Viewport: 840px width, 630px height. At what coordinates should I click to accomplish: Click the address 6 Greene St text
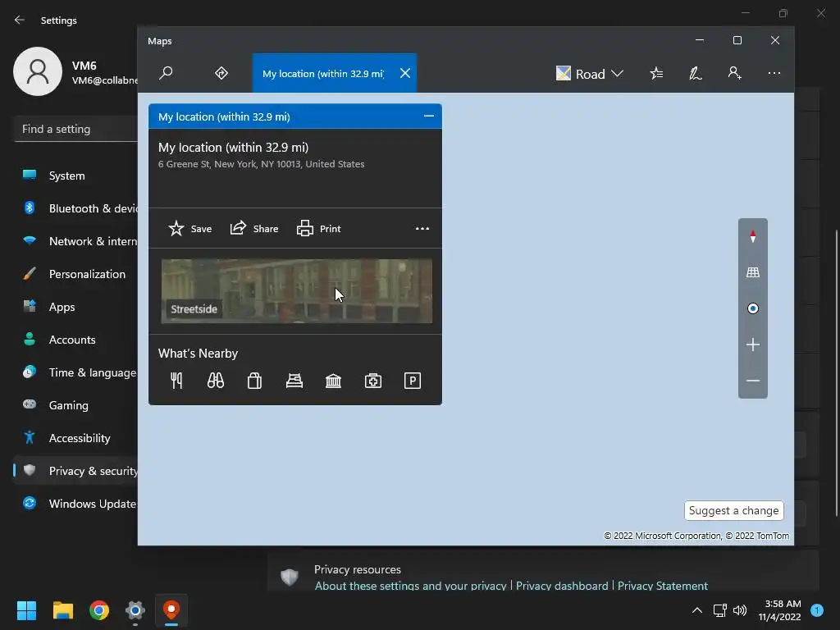(x=261, y=164)
